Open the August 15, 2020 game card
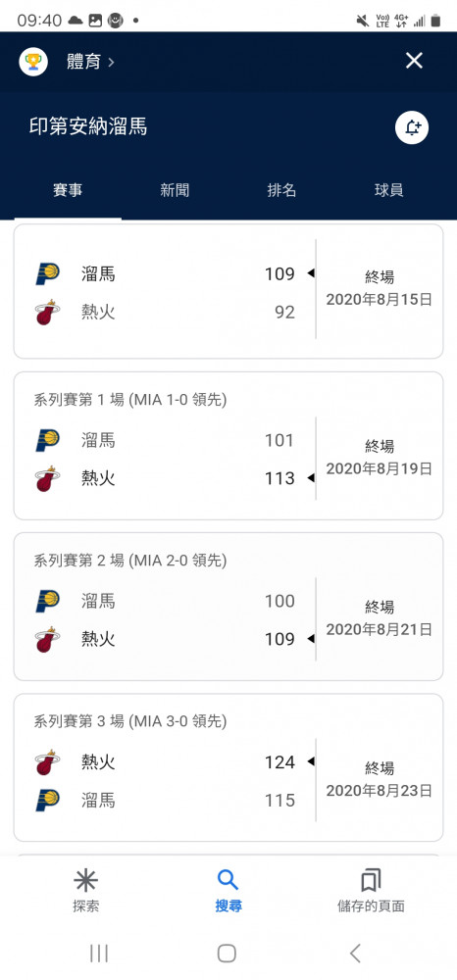457x980 pixels. (x=228, y=291)
